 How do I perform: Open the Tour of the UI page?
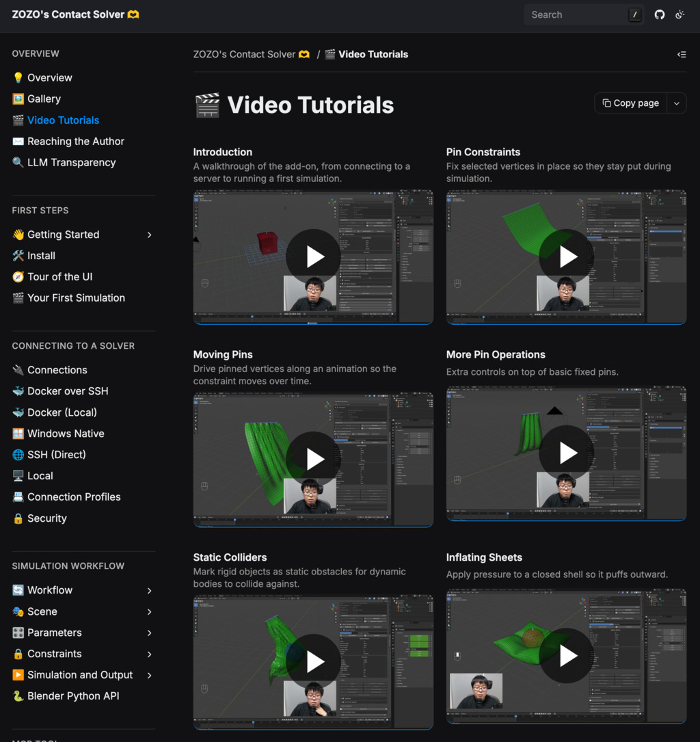pos(59,277)
